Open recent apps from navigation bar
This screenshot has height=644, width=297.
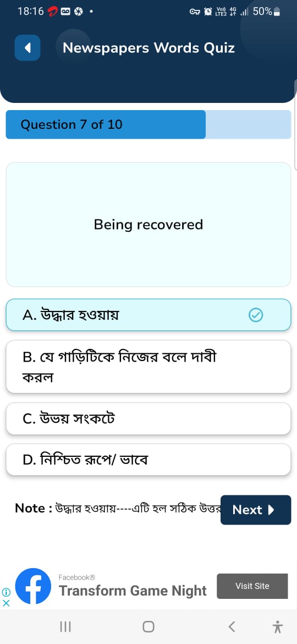65,627
